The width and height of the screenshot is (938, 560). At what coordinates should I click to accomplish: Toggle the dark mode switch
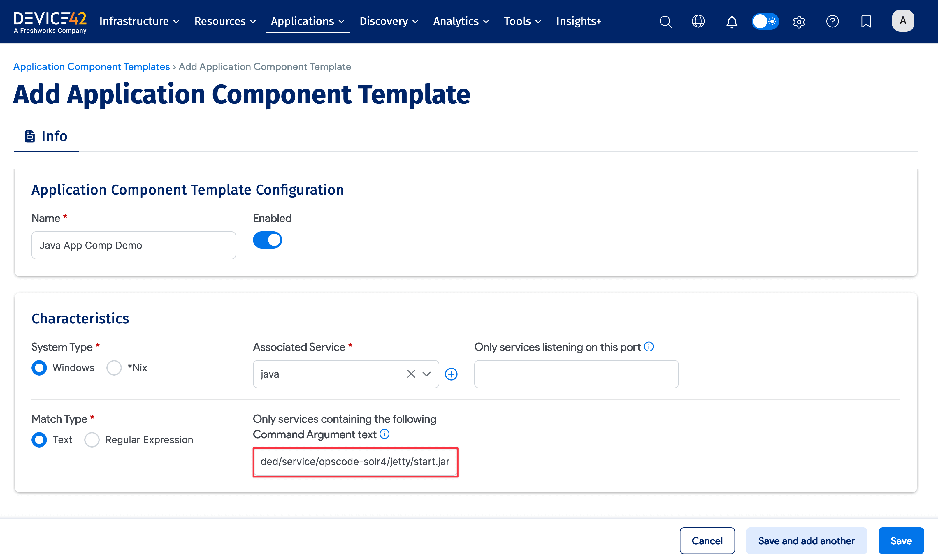pyautogui.click(x=765, y=22)
